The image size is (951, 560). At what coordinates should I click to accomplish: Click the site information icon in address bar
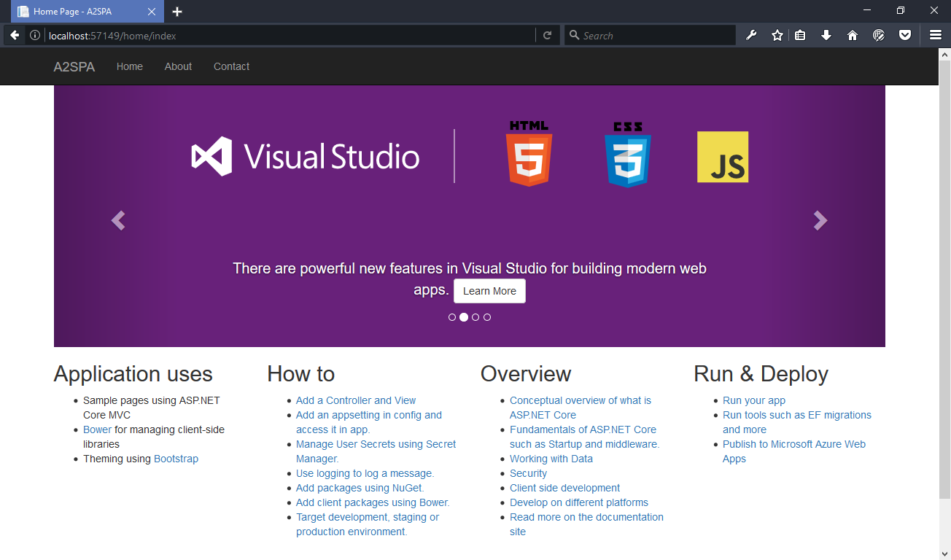click(34, 35)
